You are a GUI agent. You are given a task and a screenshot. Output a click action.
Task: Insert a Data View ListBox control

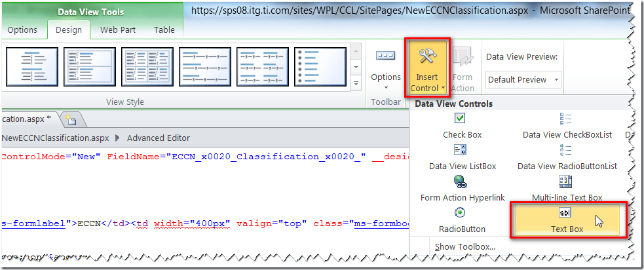(462, 157)
